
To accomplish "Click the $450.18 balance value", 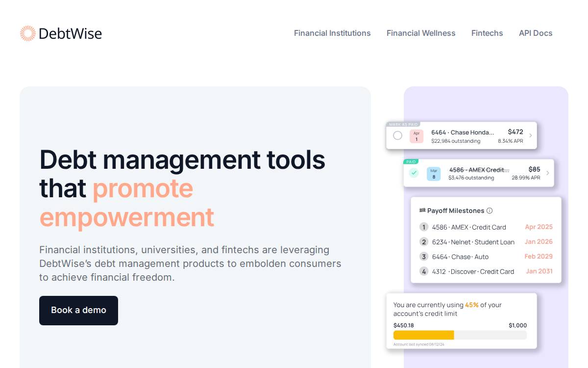I will (404, 325).
